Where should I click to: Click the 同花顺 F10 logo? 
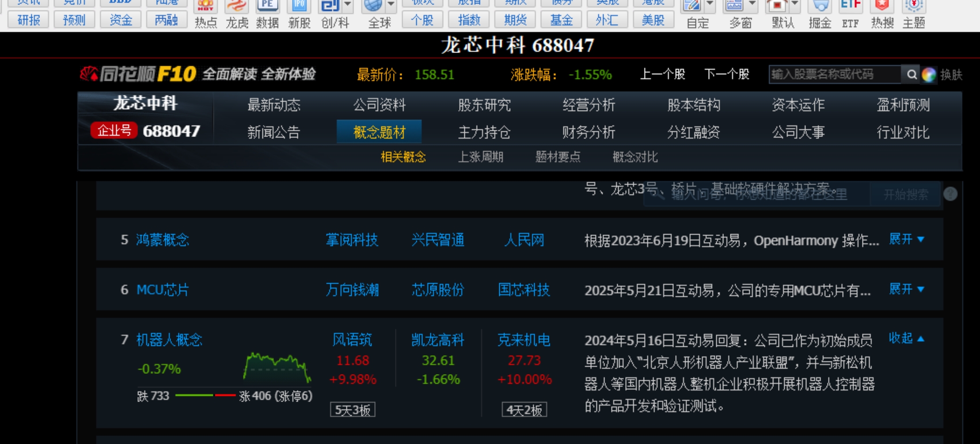(x=138, y=74)
